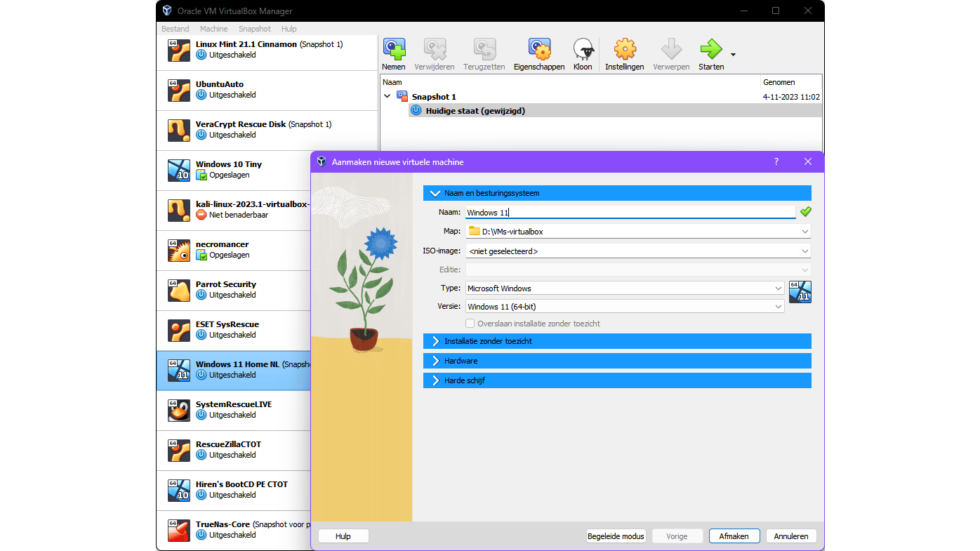Collapse the Snapshot 1 tree node

point(387,97)
